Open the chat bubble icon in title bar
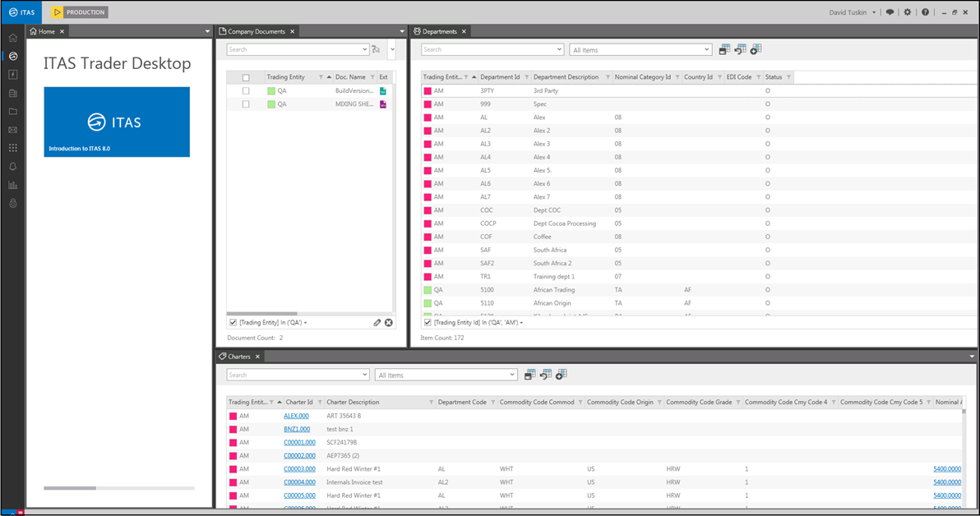The image size is (980, 516). 890,12
